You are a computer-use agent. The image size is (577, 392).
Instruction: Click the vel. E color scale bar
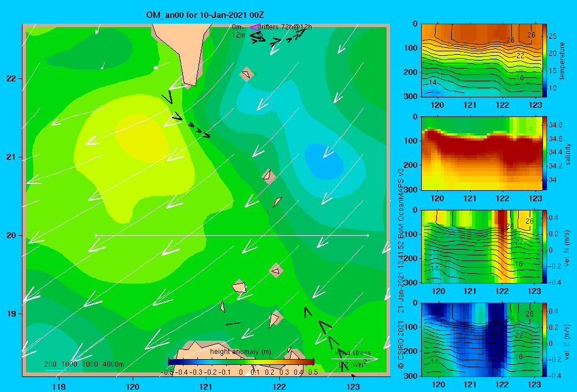(x=545, y=340)
